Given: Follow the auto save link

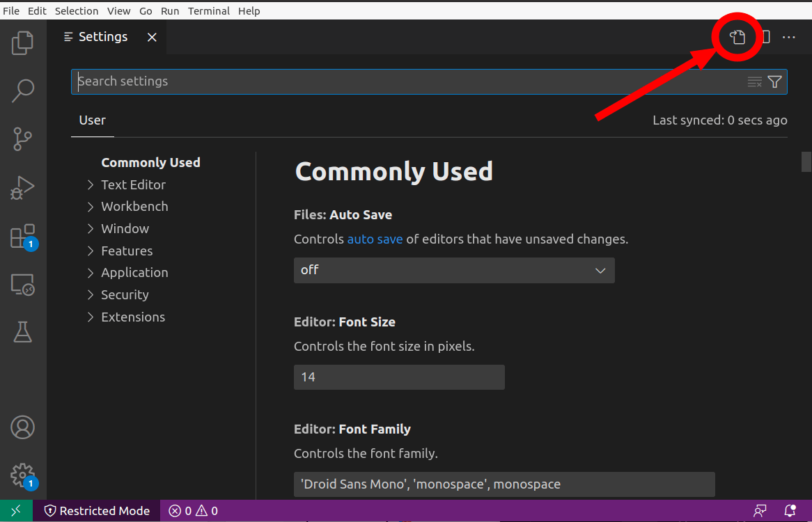Looking at the screenshot, I should tap(375, 239).
